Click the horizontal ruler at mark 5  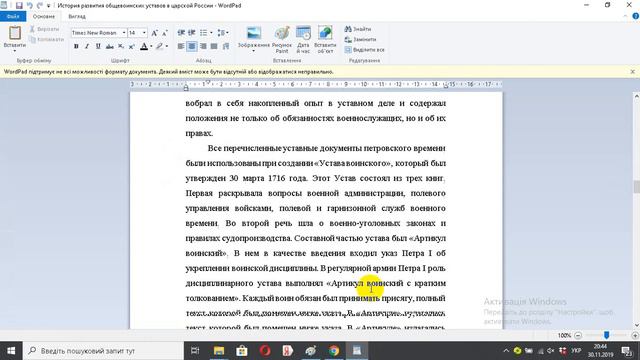point(274,84)
